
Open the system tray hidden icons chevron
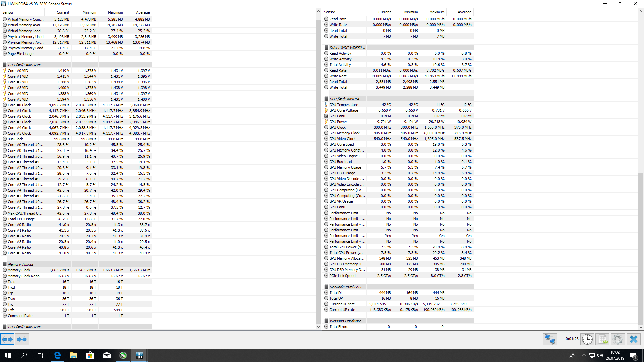(584, 355)
